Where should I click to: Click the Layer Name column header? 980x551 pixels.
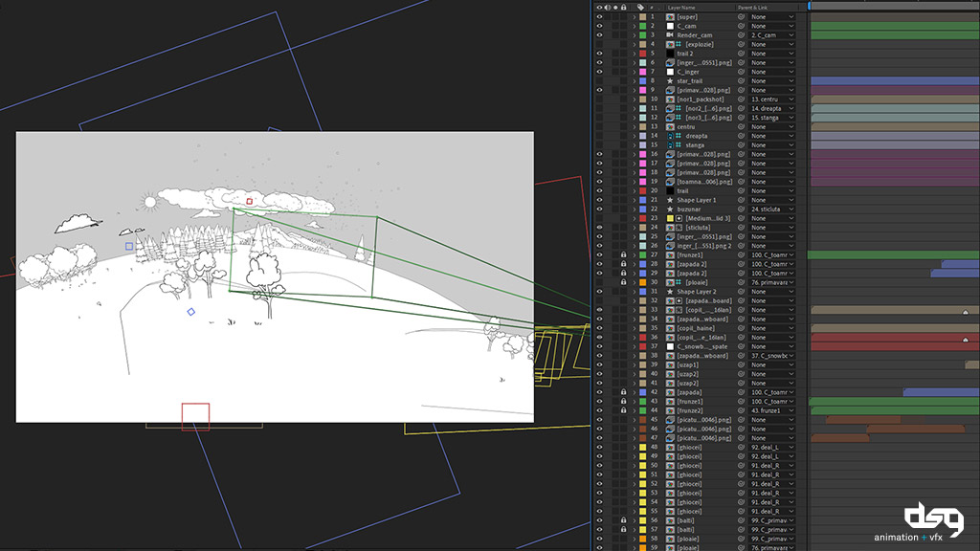tap(681, 8)
